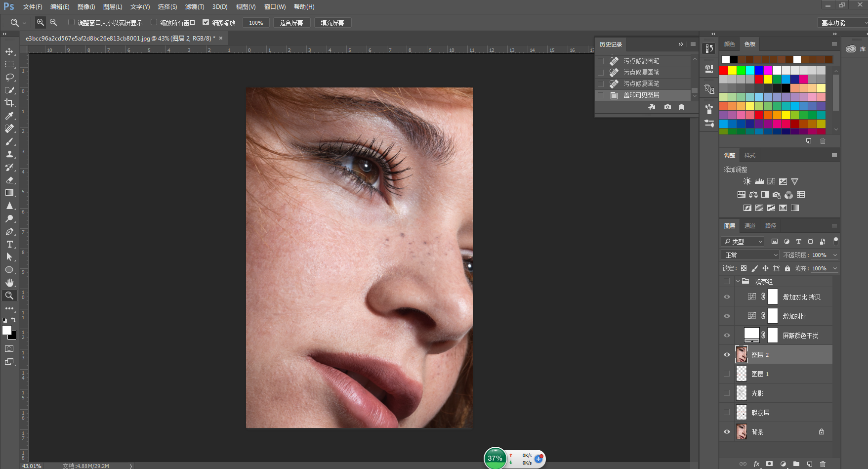This screenshot has height=469, width=868.
Task: Enable zoom all windows checkbox
Action: tap(154, 22)
